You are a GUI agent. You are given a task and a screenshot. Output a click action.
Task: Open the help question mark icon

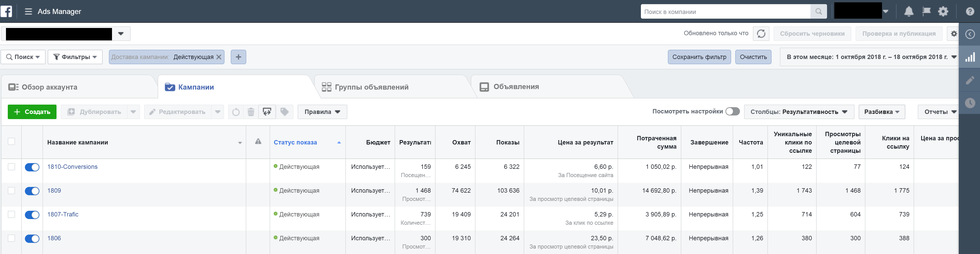970,11
